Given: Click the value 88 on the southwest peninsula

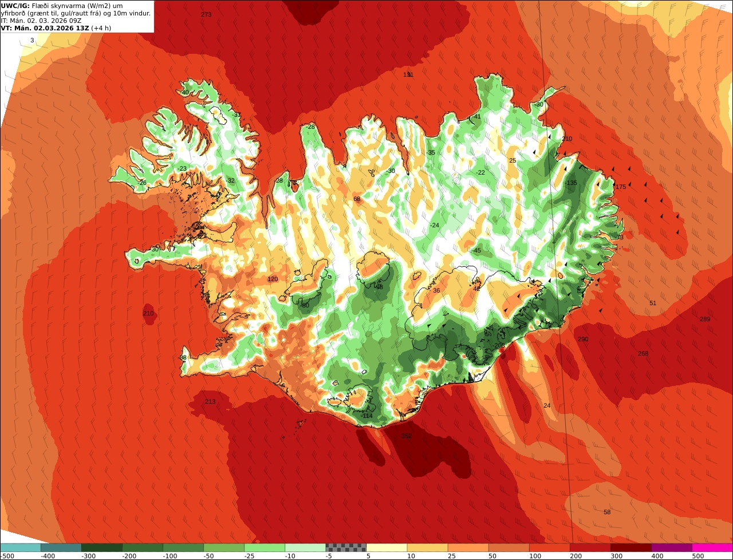Looking at the screenshot, I should click(x=183, y=358).
